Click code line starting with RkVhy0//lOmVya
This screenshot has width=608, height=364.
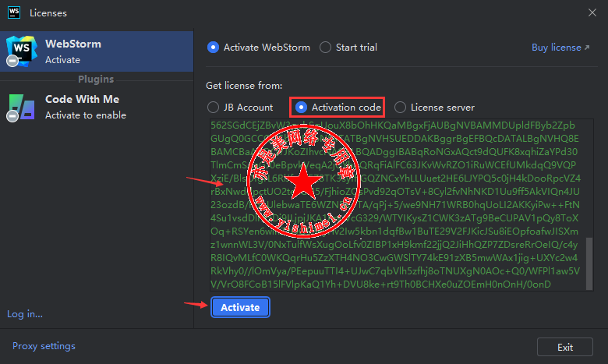[x=395, y=271]
